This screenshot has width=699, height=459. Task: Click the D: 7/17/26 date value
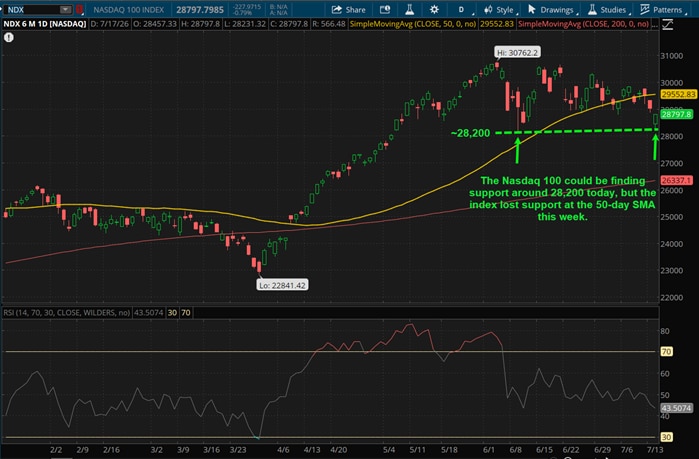pyautogui.click(x=109, y=24)
